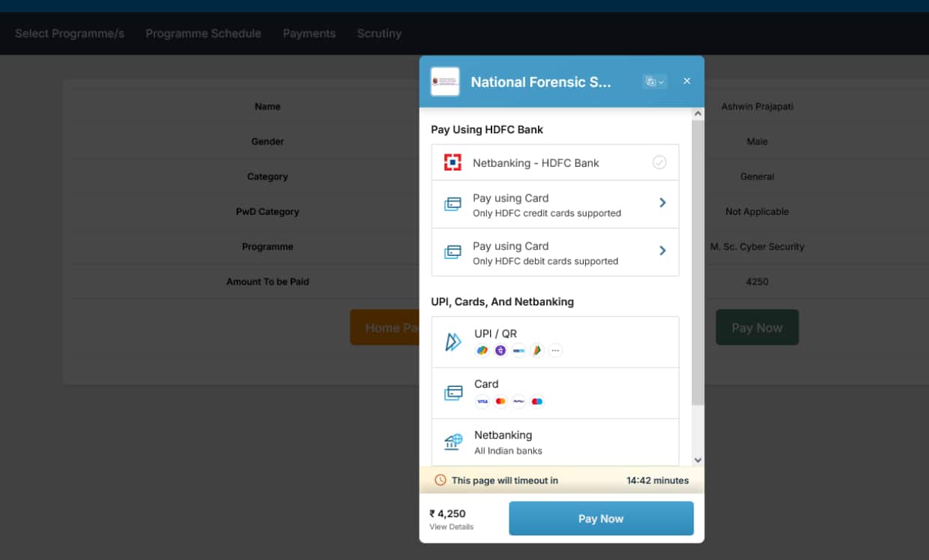
Task: Click the UPI arrow logo icon
Action: click(453, 342)
